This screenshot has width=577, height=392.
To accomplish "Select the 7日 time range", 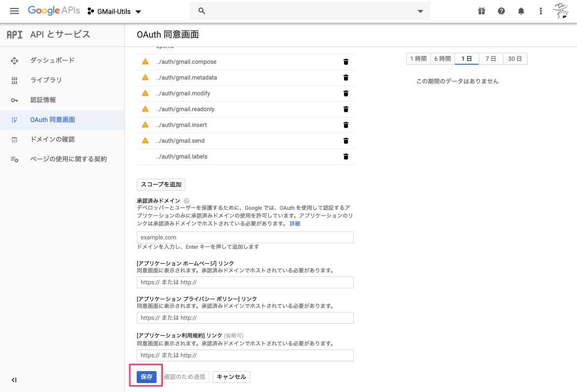I will coord(490,58).
